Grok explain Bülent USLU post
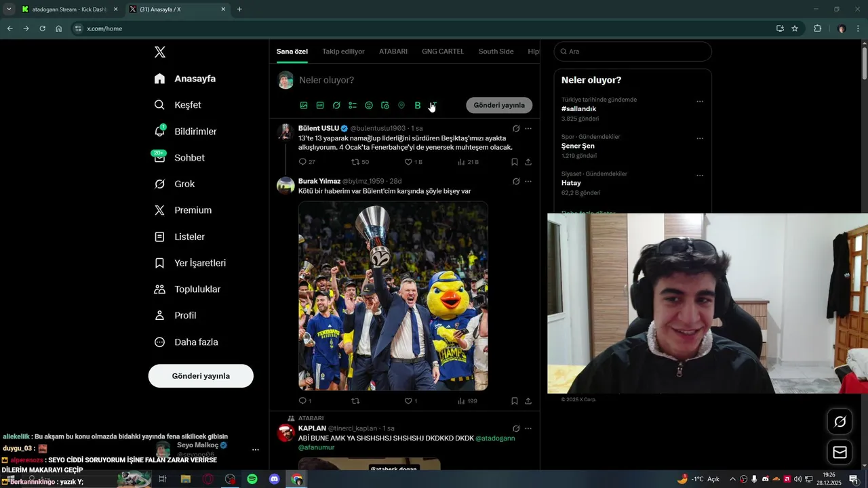The height and width of the screenshot is (488, 868). pyautogui.click(x=516, y=128)
